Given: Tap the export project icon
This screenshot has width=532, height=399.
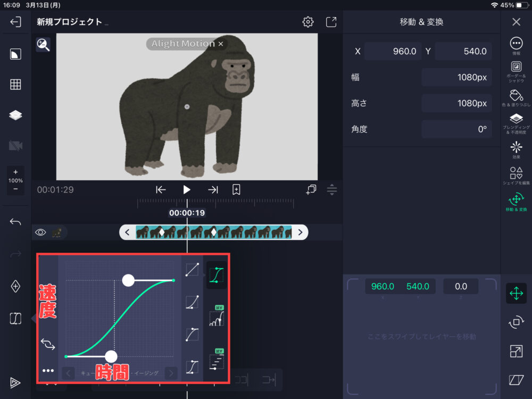Looking at the screenshot, I should coord(331,22).
